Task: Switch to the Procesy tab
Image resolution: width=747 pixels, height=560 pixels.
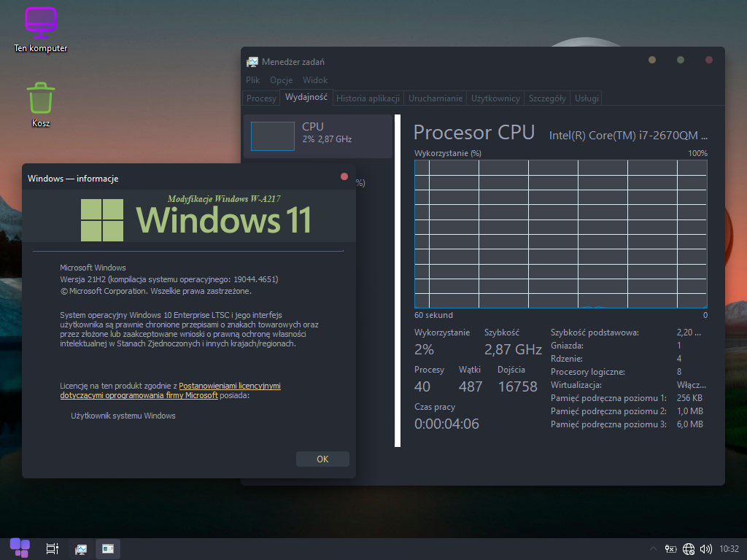Action: pyautogui.click(x=261, y=98)
